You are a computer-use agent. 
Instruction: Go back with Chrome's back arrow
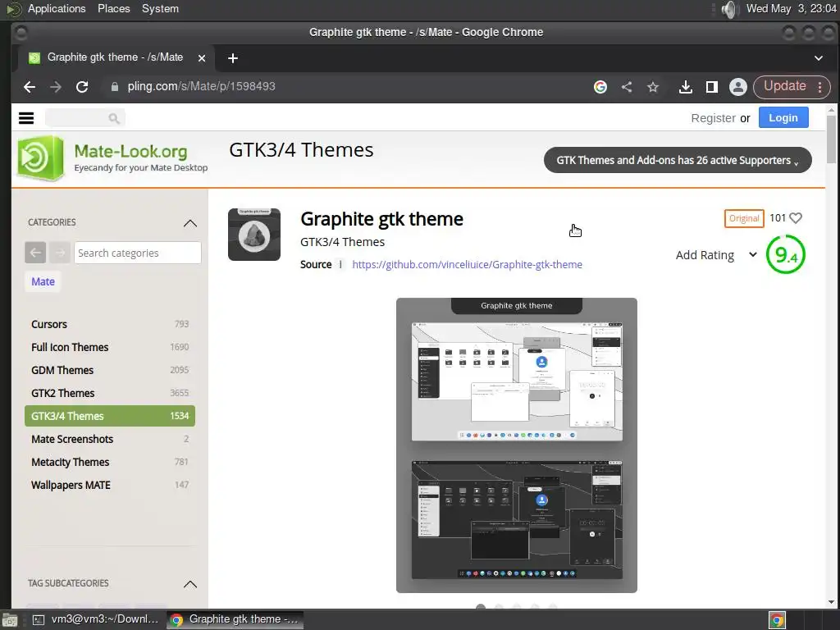point(30,87)
